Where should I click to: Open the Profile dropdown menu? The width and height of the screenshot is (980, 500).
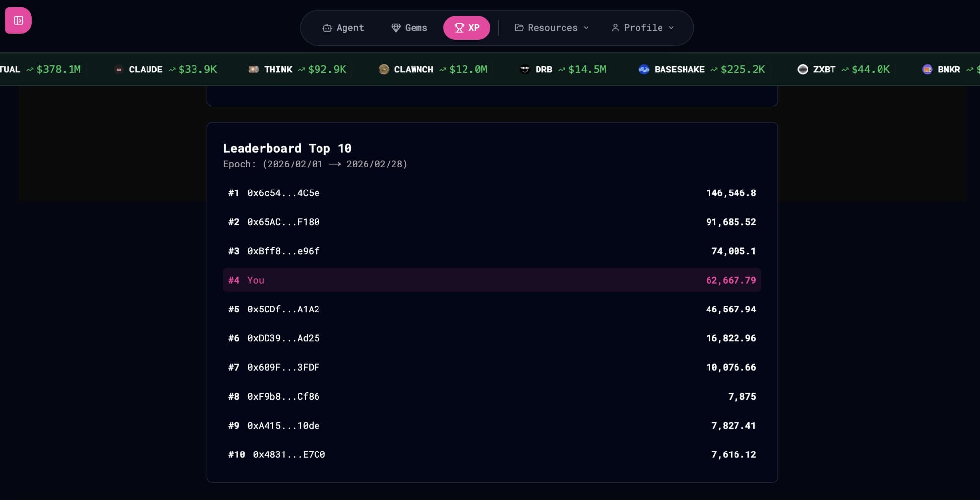tap(643, 28)
